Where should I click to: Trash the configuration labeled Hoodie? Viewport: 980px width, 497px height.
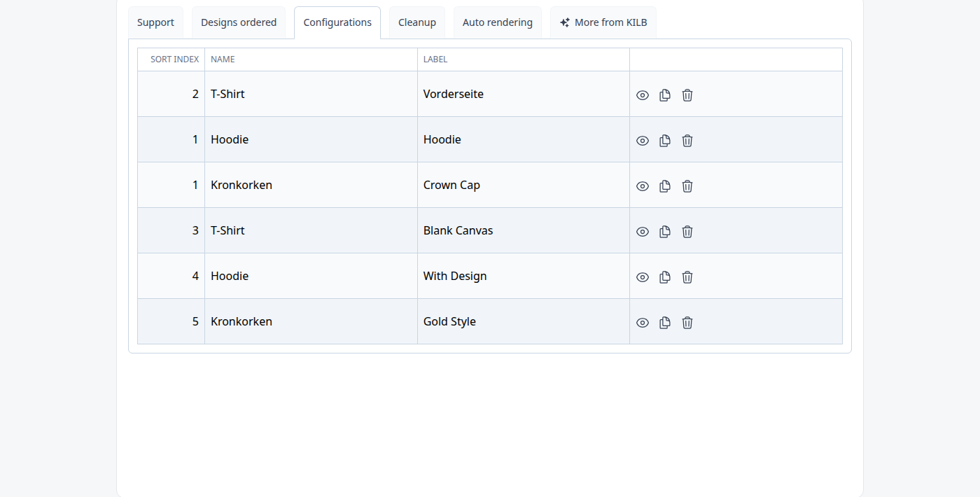pyautogui.click(x=687, y=141)
